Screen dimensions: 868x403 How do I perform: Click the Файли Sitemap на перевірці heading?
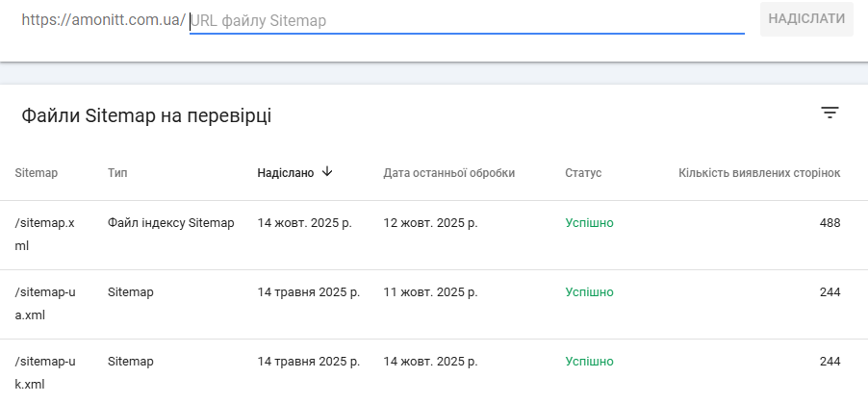tap(146, 116)
